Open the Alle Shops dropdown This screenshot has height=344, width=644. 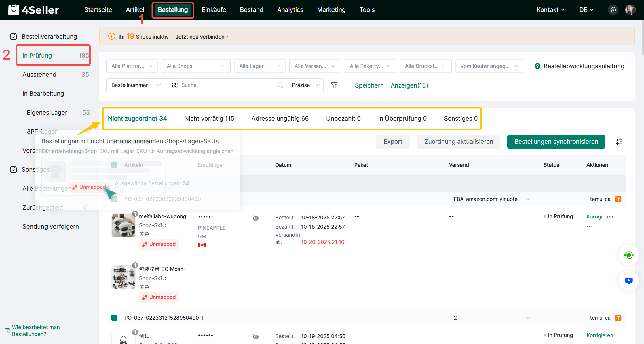pos(196,66)
